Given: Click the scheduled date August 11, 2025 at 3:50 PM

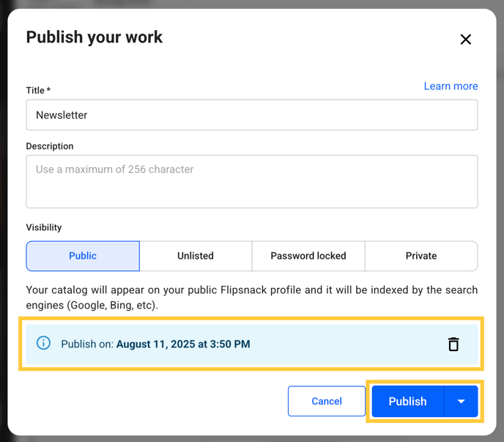Looking at the screenshot, I should coord(183,344).
